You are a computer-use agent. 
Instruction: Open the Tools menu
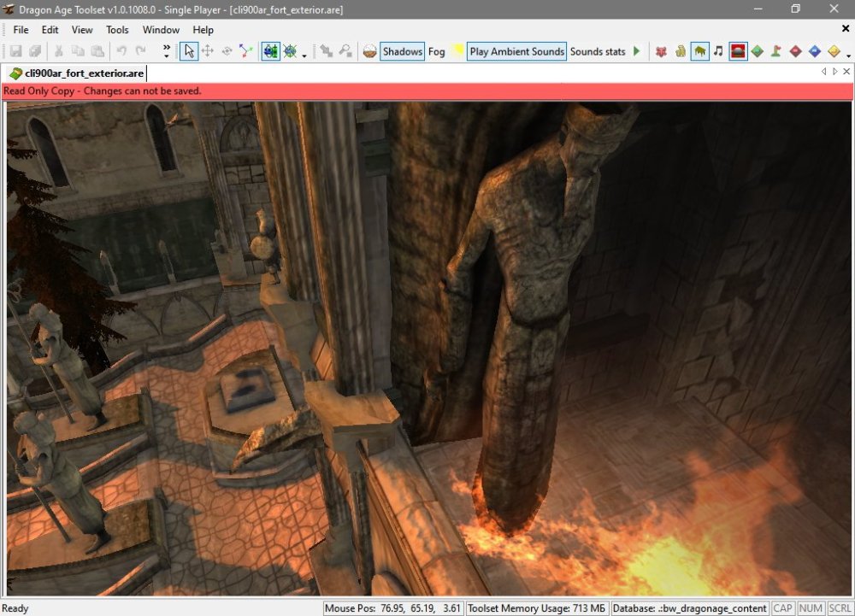click(117, 30)
